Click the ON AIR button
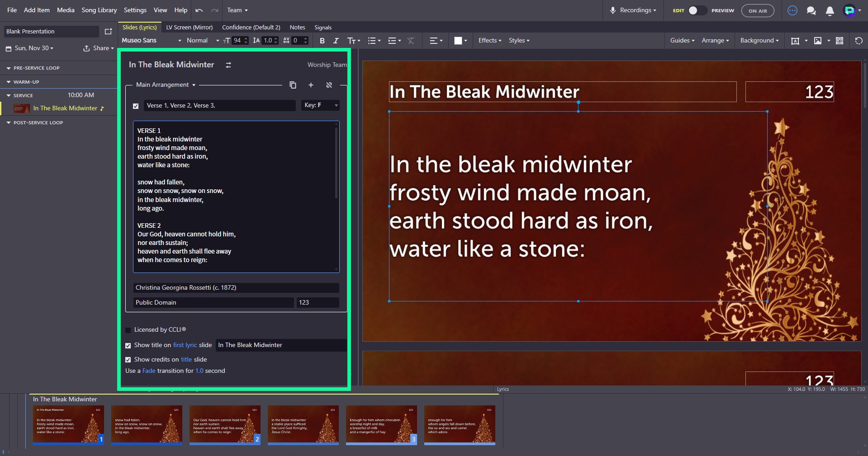This screenshot has width=868, height=456. [758, 11]
